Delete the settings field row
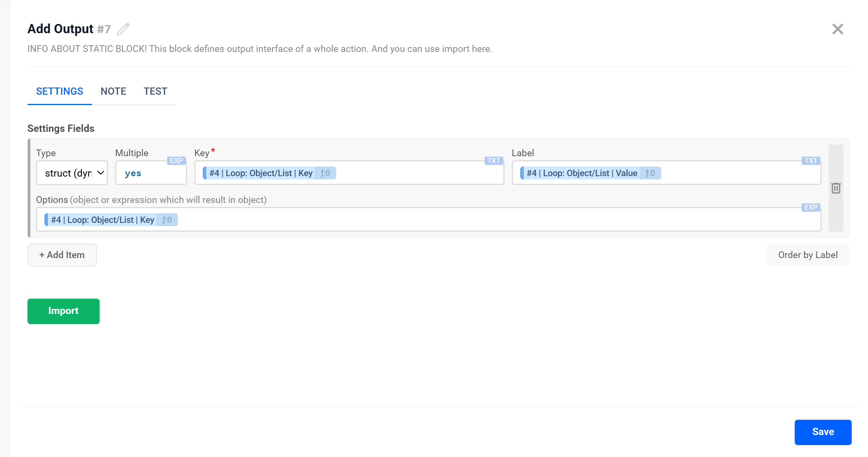This screenshot has width=868, height=457. click(836, 188)
